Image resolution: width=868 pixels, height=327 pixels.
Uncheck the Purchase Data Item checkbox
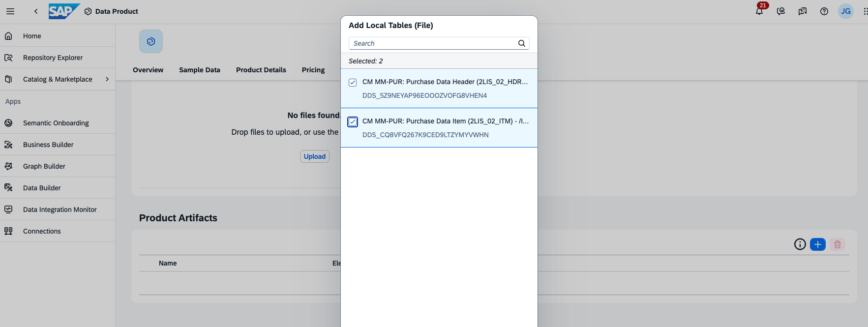tap(353, 122)
